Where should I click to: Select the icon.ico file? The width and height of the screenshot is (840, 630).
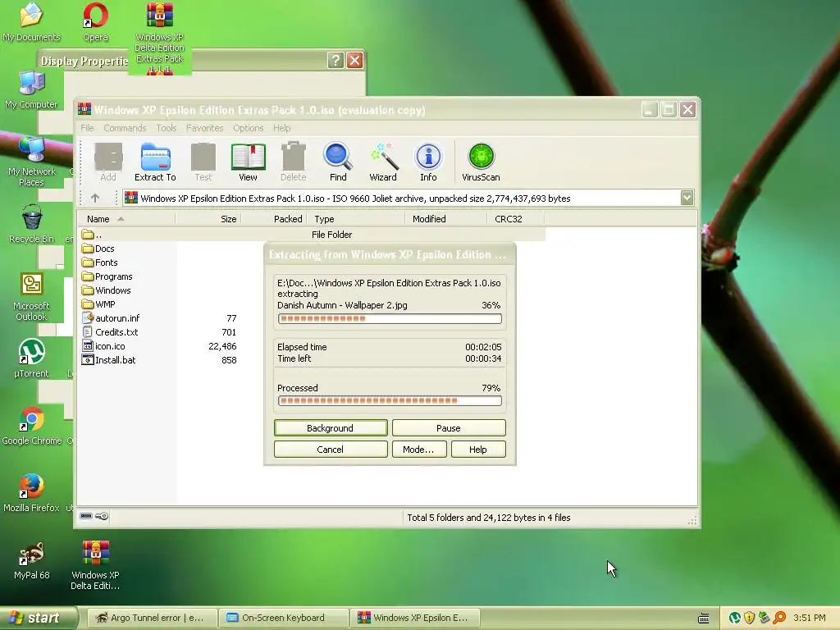tap(103, 346)
